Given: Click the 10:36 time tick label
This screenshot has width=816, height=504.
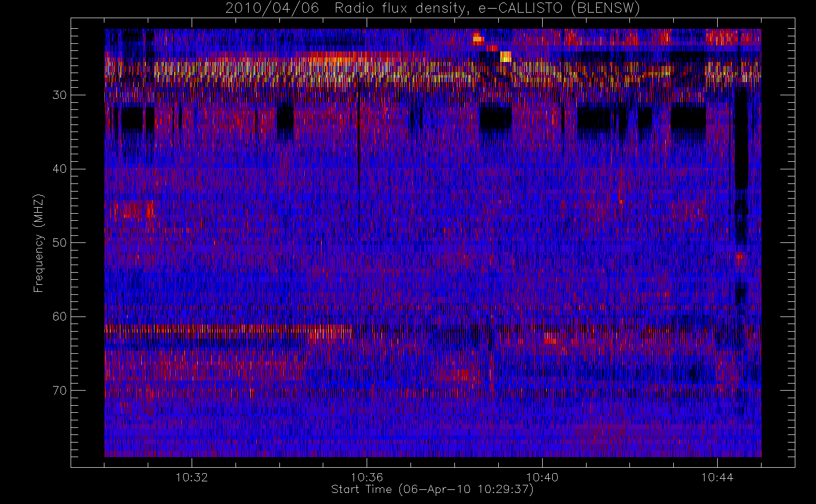Looking at the screenshot, I should tap(367, 477).
